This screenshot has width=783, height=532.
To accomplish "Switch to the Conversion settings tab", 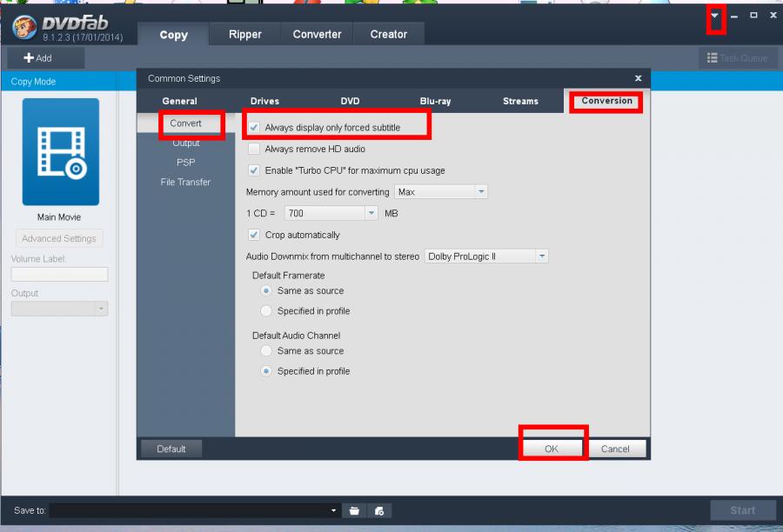I will coord(606,101).
